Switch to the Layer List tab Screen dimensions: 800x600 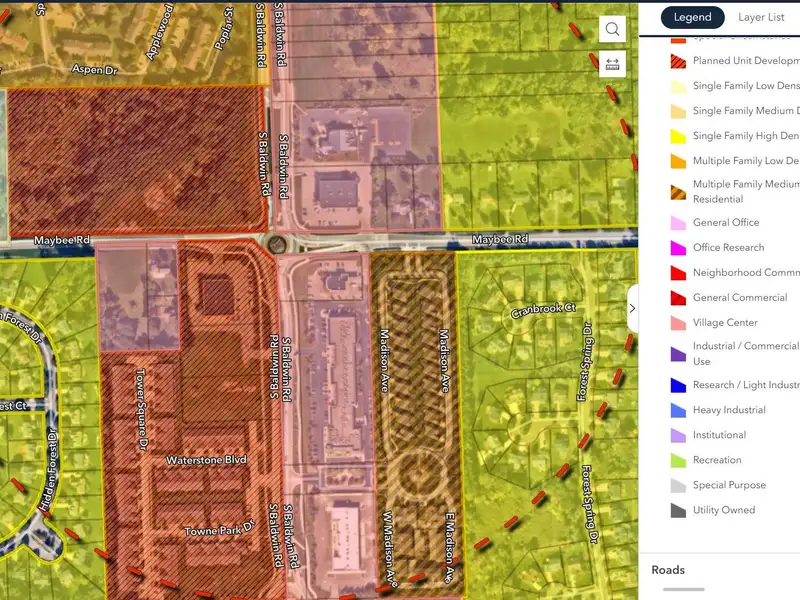[761, 17]
